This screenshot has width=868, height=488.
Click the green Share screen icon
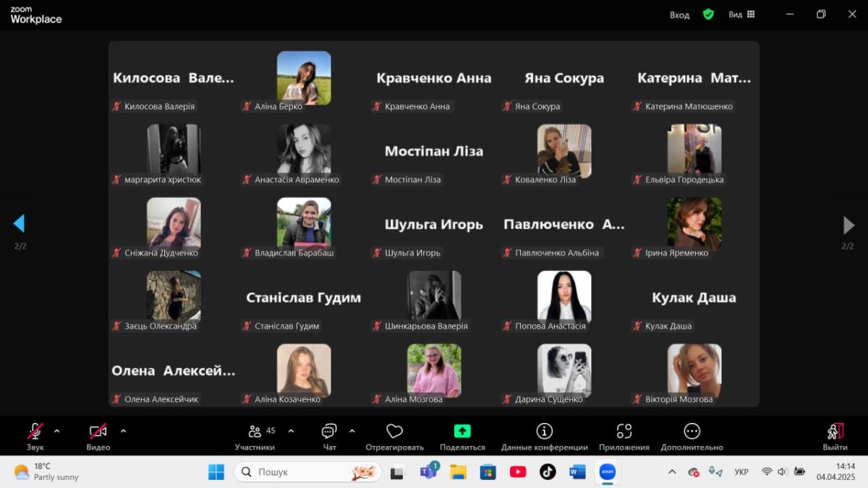click(x=462, y=432)
